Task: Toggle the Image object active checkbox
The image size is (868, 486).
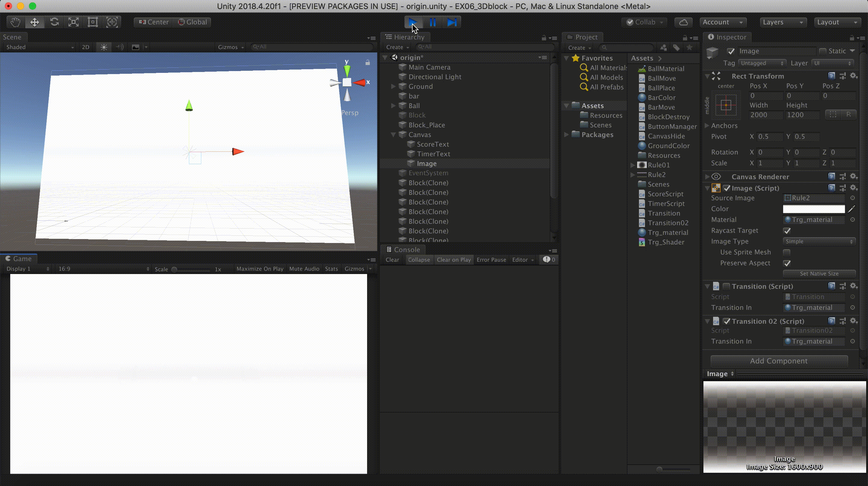Action: click(731, 51)
